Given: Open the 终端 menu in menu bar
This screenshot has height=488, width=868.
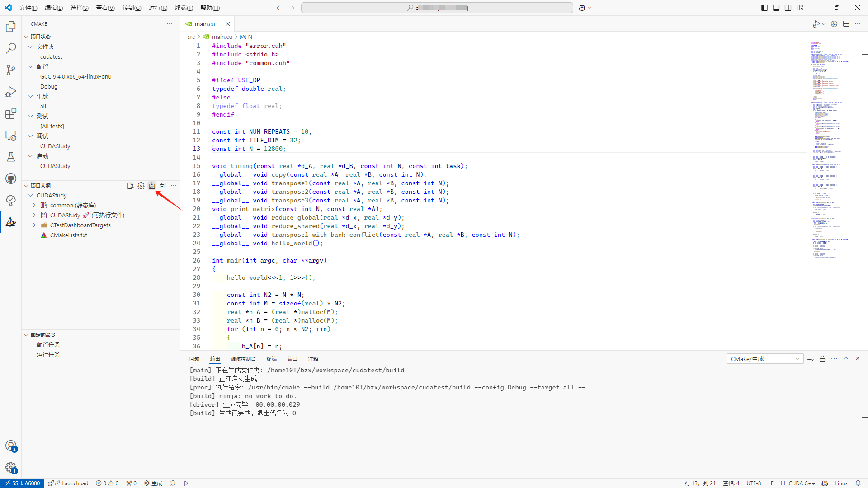Looking at the screenshot, I should pos(184,8).
